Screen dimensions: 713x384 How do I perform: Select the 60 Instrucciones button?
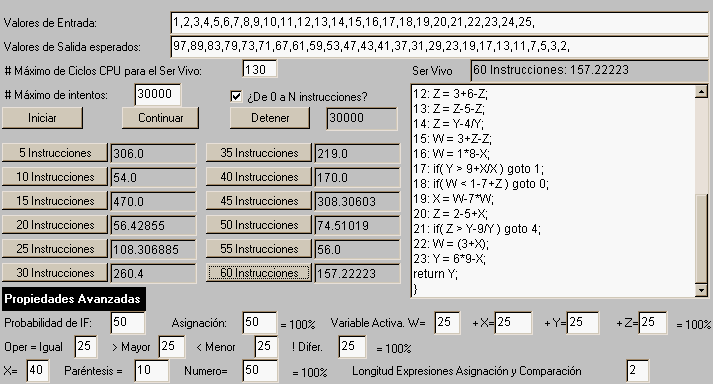tap(259, 273)
